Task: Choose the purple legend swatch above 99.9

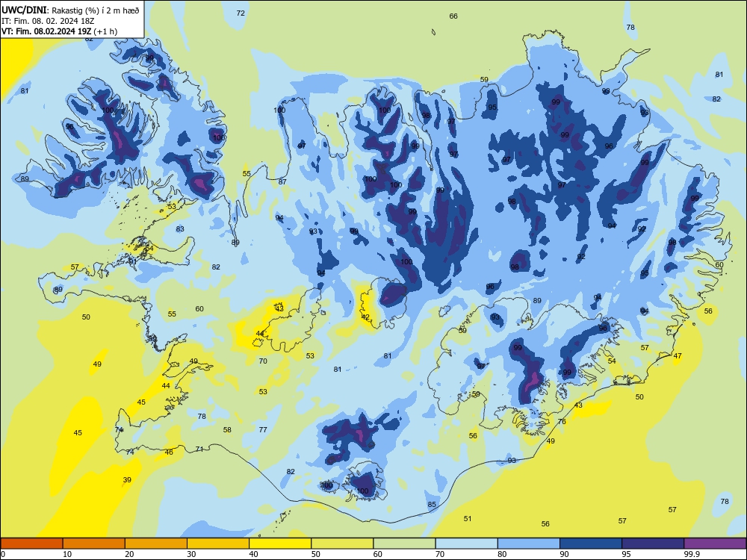Action: (715, 544)
